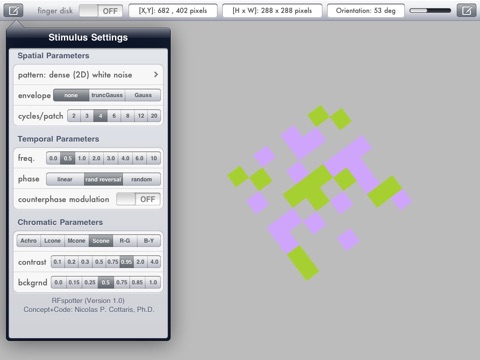Toggle counterphase modulation switch
Image resolution: width=480 pixels, height=360 pixels.
138,199
